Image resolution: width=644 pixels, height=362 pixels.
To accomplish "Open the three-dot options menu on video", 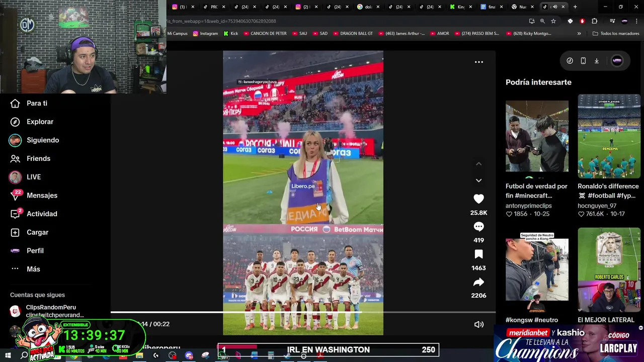I will 479,62.
